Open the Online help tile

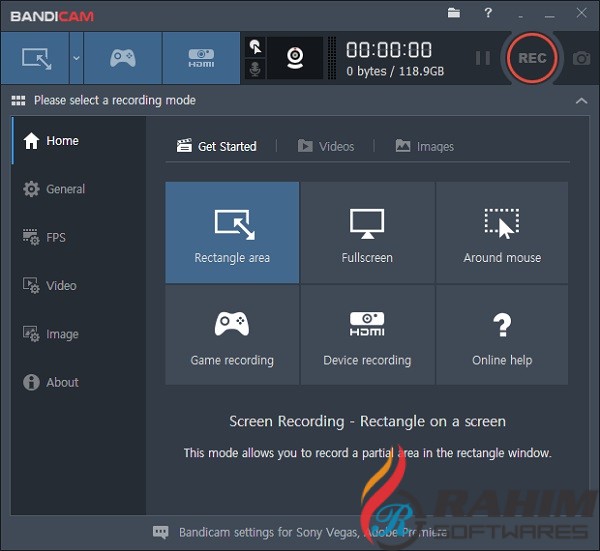(502, 335)
